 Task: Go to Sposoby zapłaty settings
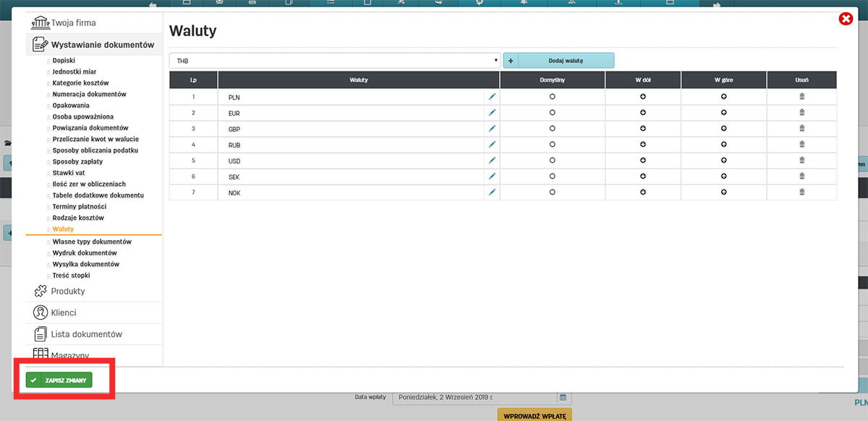tap(80, 161)
